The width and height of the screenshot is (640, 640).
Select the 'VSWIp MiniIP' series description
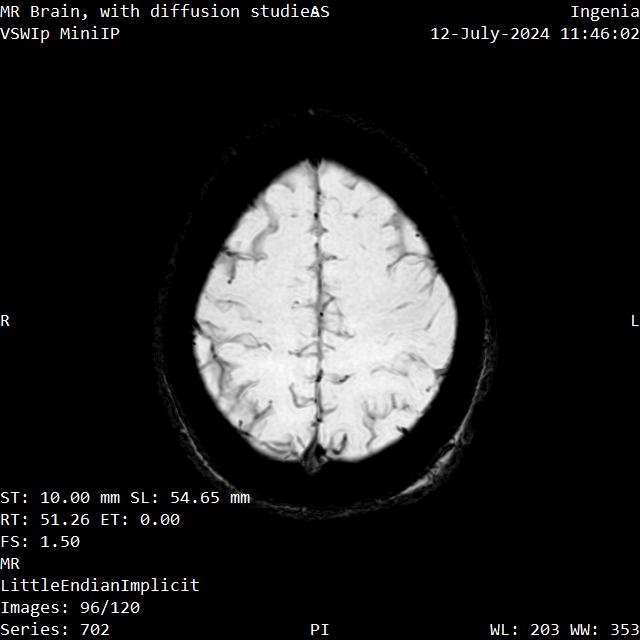60,33
